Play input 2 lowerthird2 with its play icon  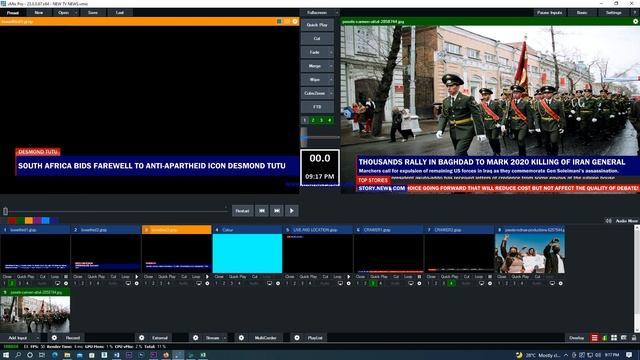[137, 277]
